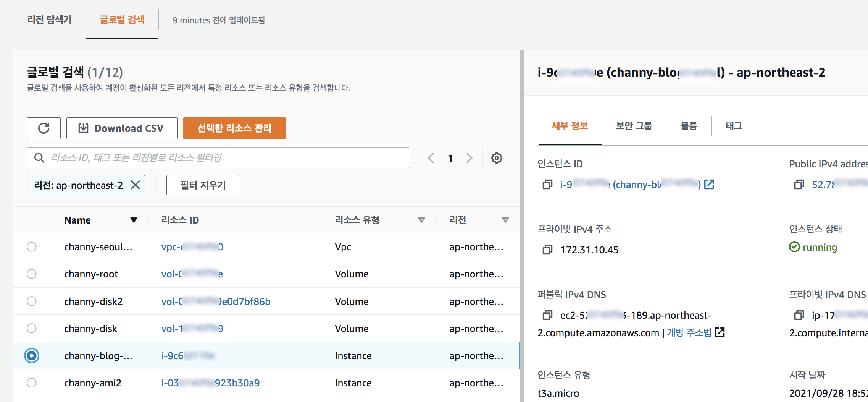This screenshot has width=868, height=402.
Task: Click the 필터 지우기 button
Action: tap(203, 185)
